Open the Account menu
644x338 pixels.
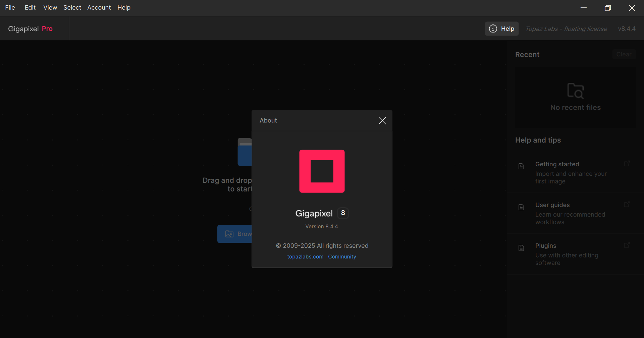[x=99, y=8]
